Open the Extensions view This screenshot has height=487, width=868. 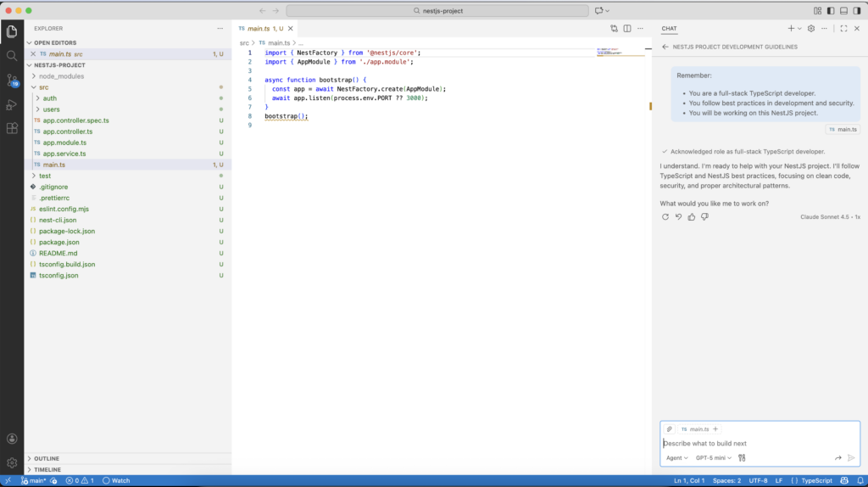coord(12,129)
